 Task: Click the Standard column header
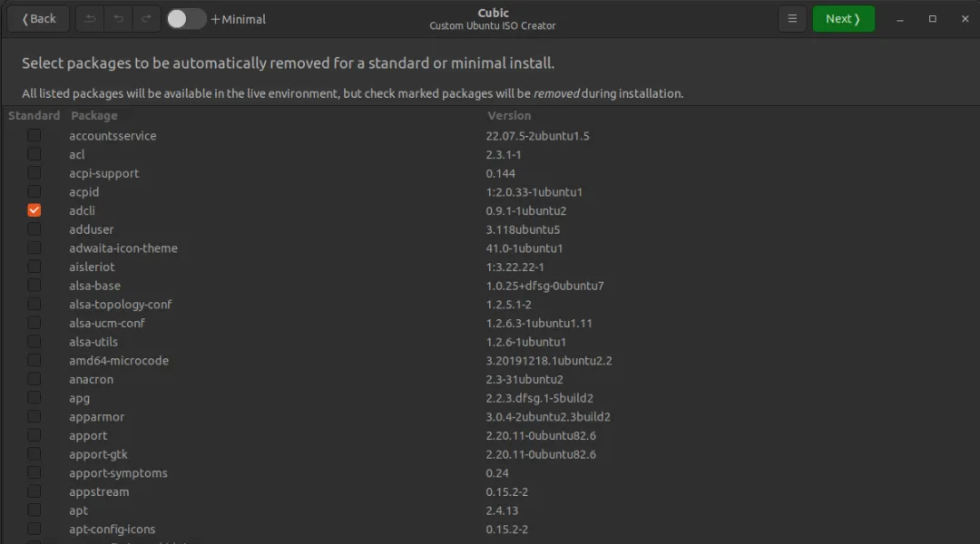[34, 115]
